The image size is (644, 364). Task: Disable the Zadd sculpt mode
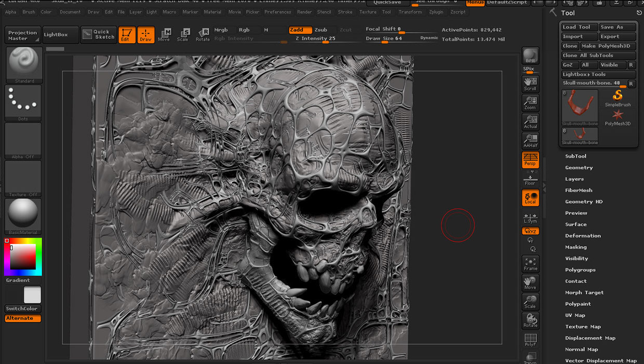coord(300,30)
